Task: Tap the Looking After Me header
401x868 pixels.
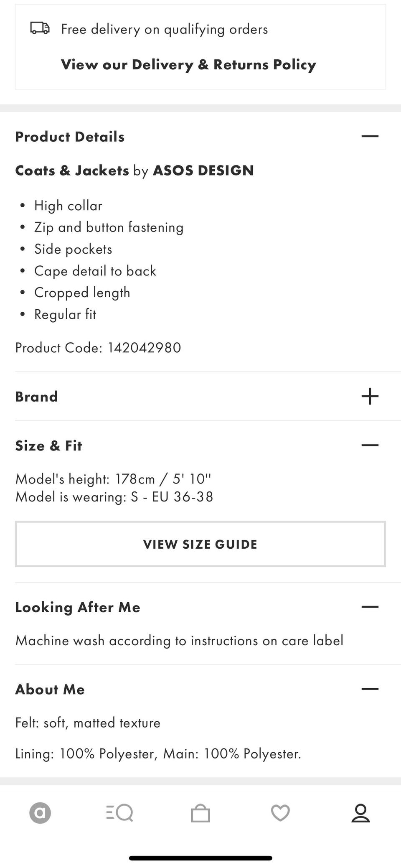Action: point(78,608)
